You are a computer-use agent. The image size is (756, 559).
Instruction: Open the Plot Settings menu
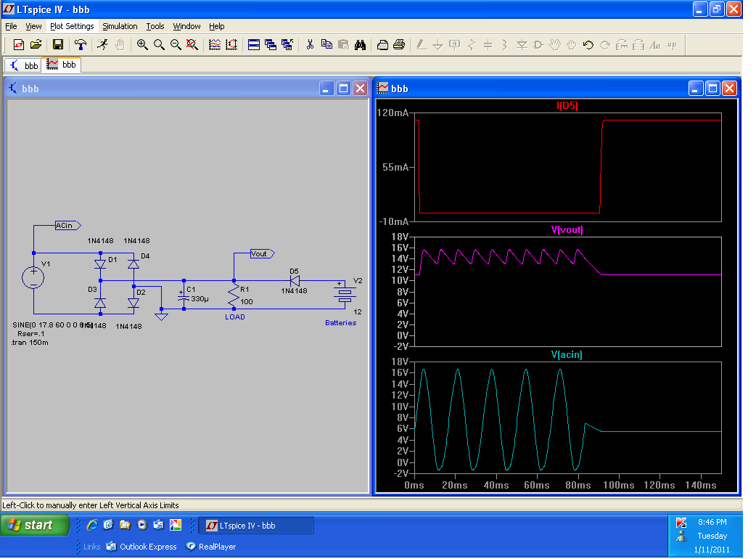72,26
